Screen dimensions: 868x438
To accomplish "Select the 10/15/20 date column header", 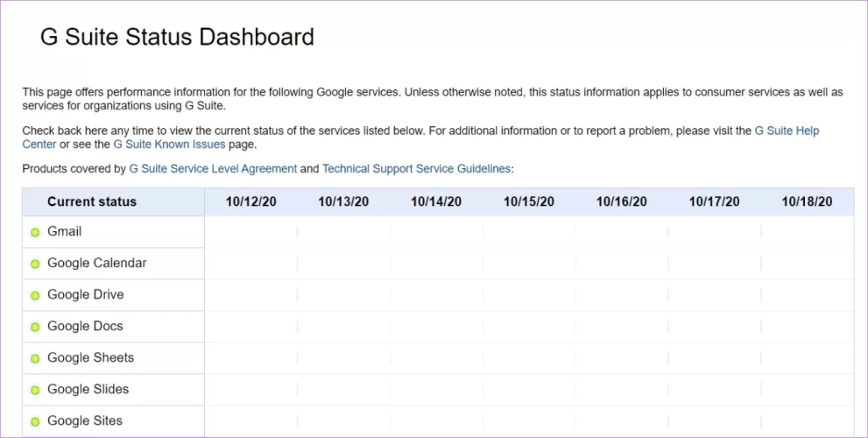I will [x=529, y=201].
